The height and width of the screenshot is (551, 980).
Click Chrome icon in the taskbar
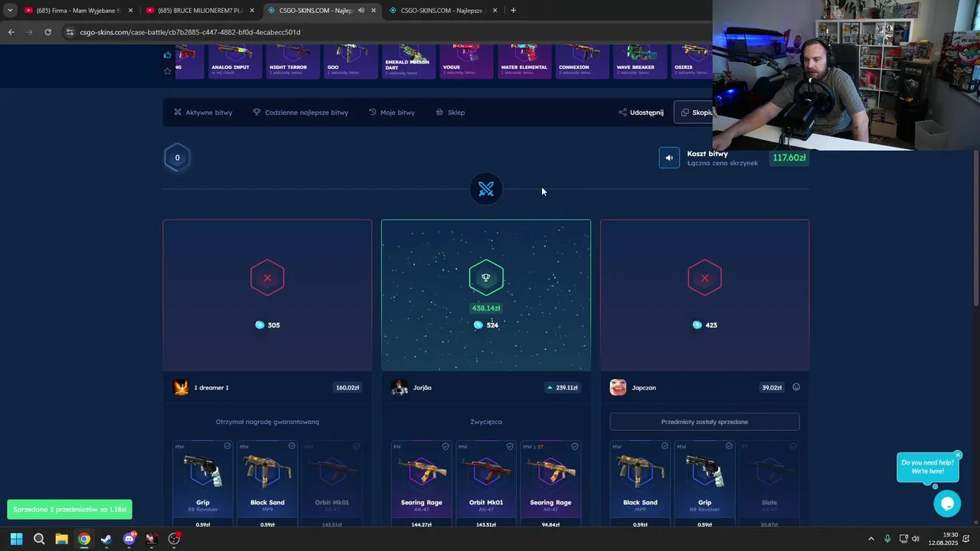pos(84,539)
